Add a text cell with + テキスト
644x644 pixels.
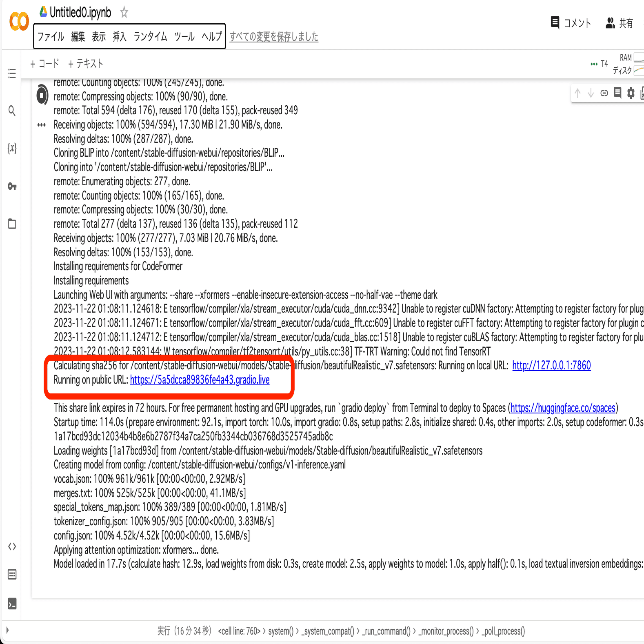click(85, 64)
